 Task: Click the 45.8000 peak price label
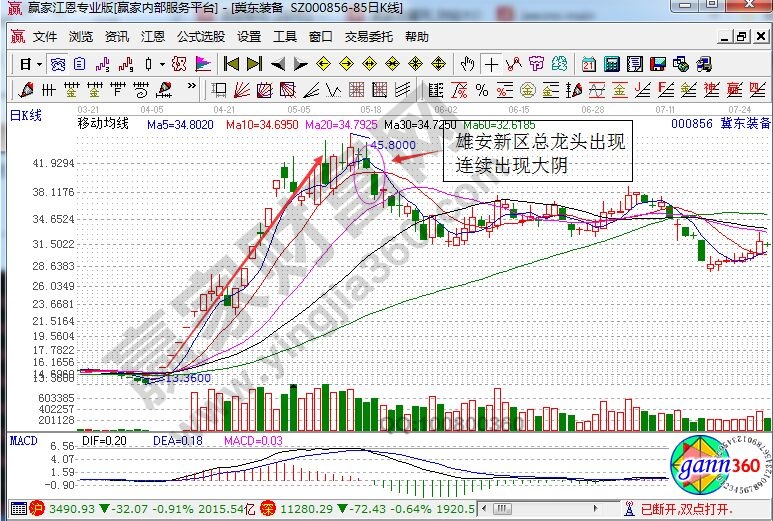coord(391,145)
